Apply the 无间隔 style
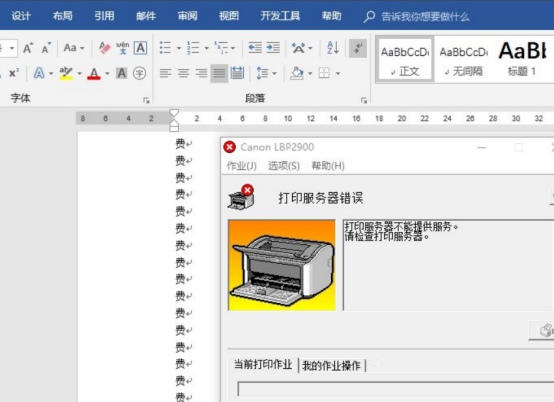 coord(463,59)
